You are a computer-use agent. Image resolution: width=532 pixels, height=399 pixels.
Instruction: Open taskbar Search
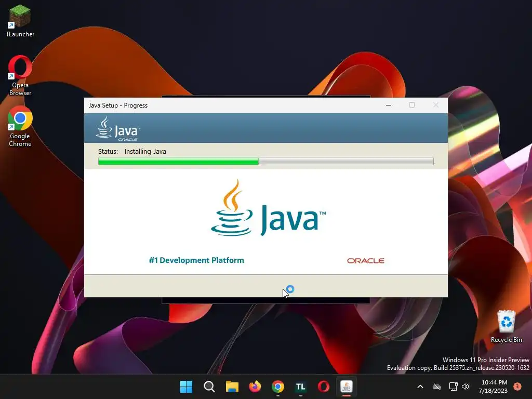209,387
